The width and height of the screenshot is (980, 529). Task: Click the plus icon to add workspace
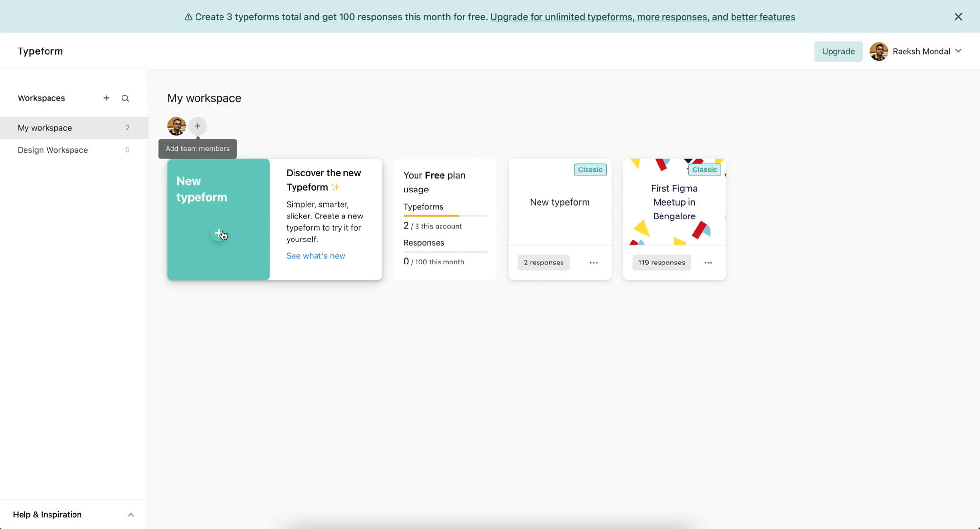coord(106,98)
